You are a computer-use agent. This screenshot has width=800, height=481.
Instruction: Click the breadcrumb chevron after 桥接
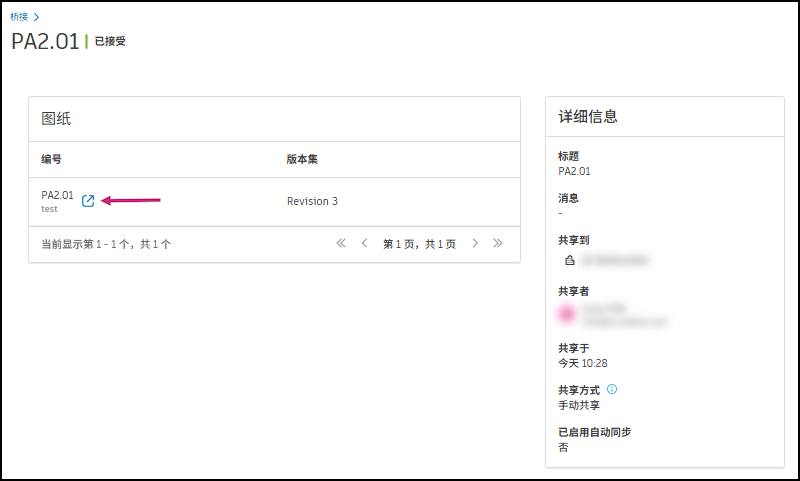pyautogui.click(x=36, y=17)
